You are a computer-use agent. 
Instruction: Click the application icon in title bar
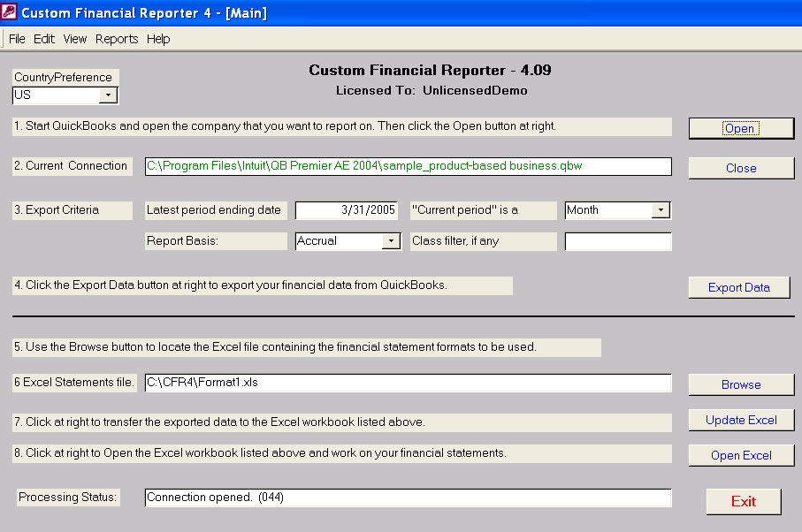pos(10,12)
